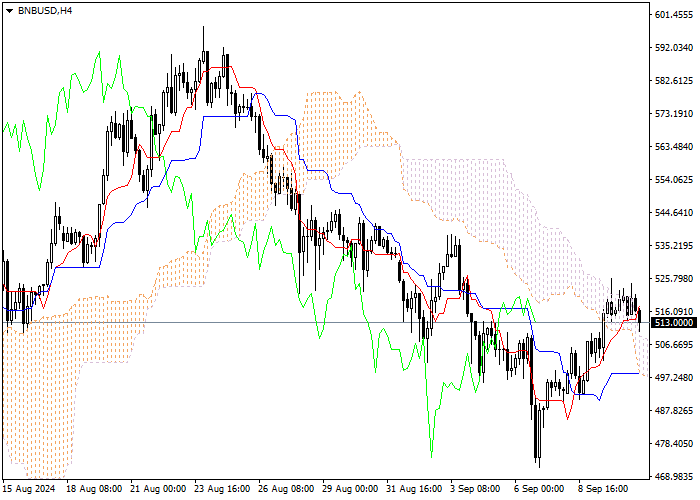Viewport: 700px width, 500px height.
Task: Open the chart menu triangle beside BNBUSD,H4
Action: tap(9, 11)
